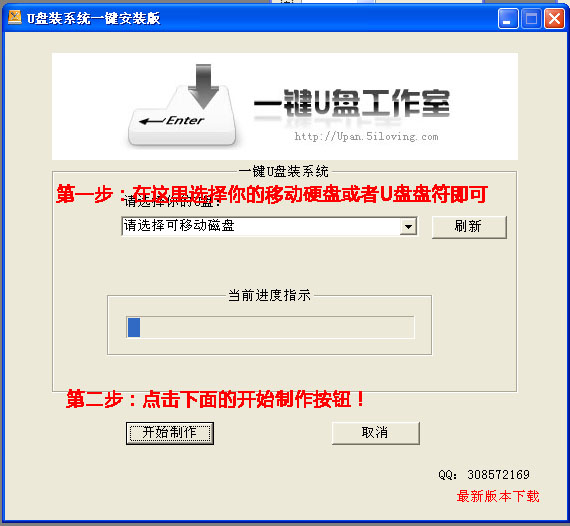Click the down arrow icon in the banner
Screen dimensions: 570x526
(203, 86)
